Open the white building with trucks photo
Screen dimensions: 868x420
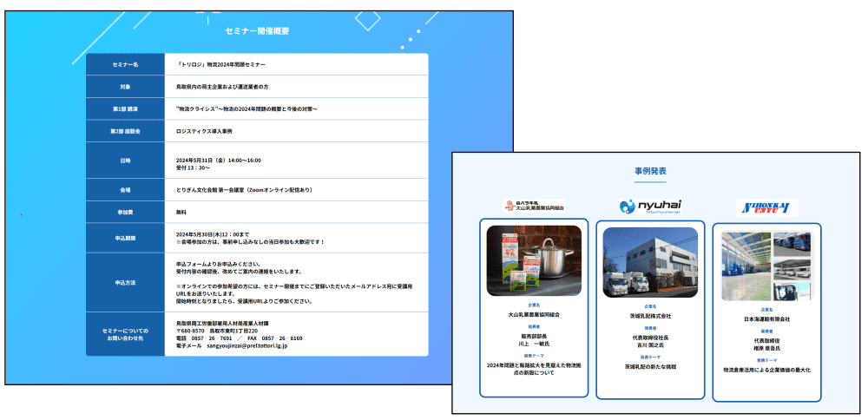650,262
